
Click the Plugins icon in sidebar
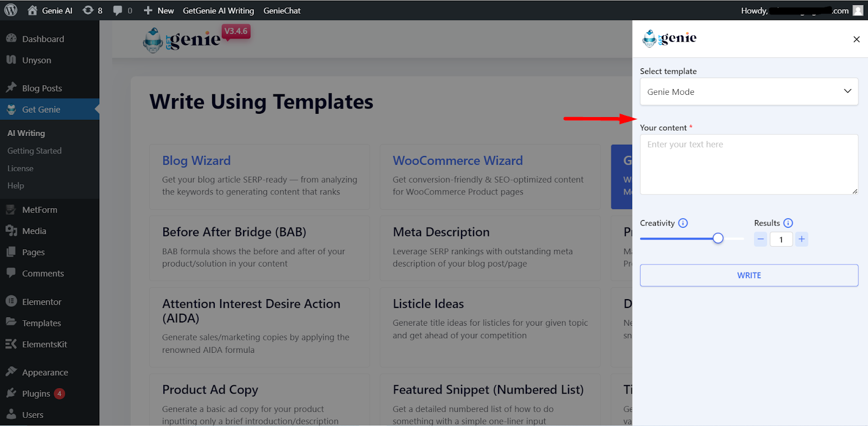coord(11,393)
